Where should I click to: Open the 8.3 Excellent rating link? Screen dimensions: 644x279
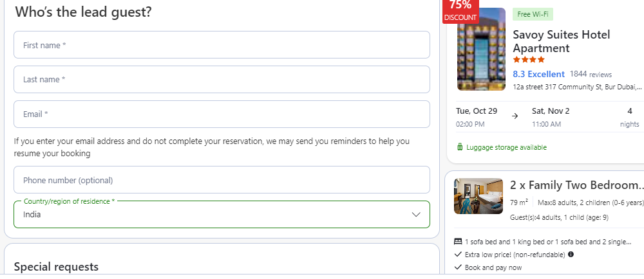(538, 74)
